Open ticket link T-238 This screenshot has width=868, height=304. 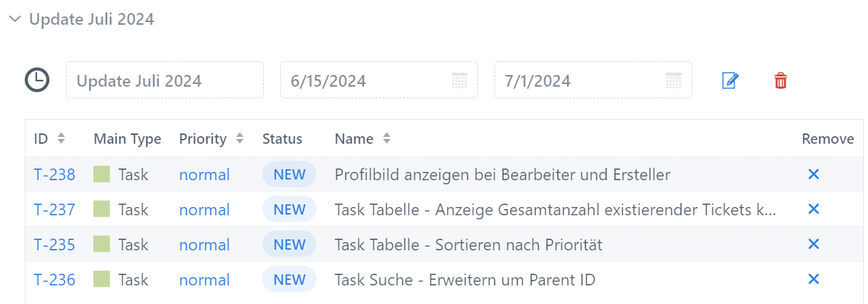point(54,175)
